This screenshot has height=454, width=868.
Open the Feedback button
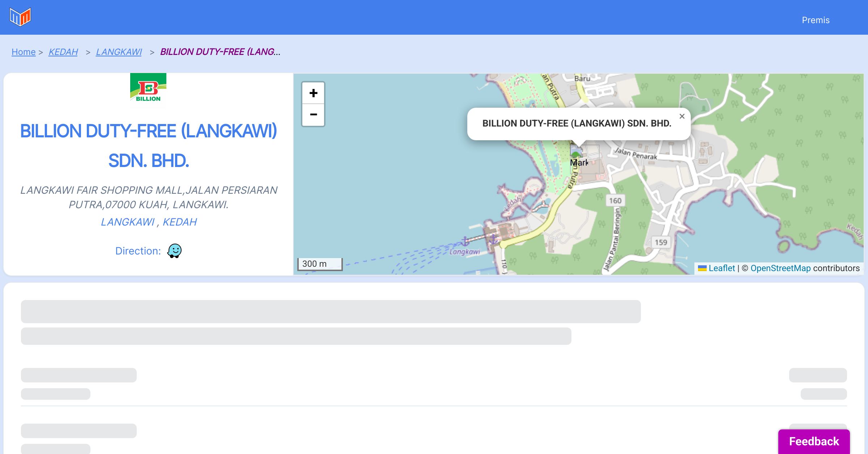(814, 441)
